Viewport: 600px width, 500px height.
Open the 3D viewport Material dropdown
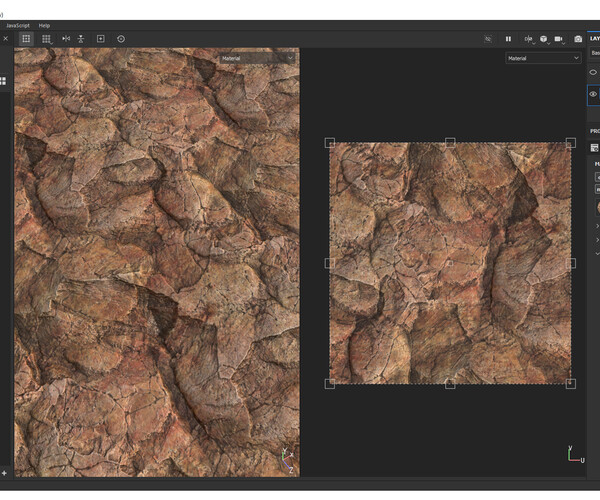pyautogui.click(x=257, y=58)
